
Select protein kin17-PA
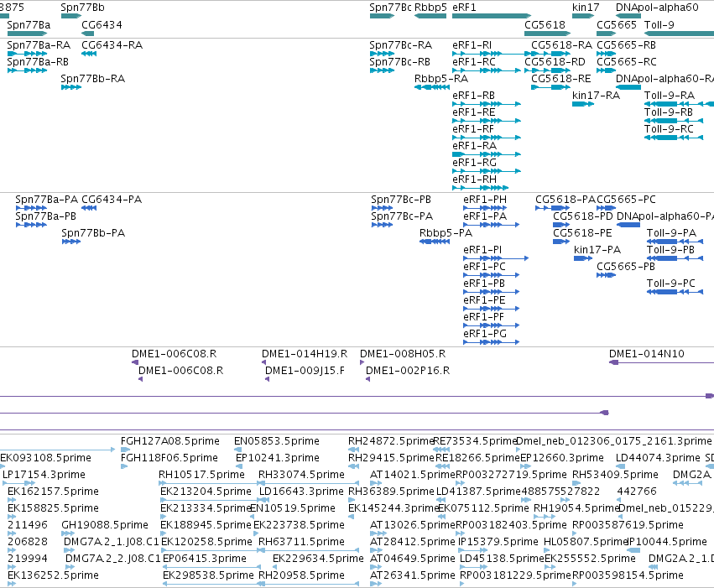tap(597, 250)
